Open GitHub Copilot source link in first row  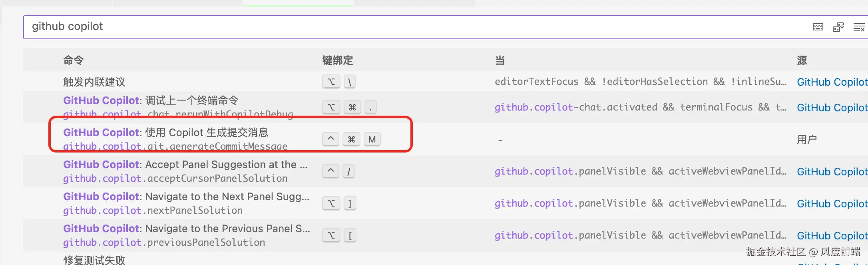click(x=832, y=82)
